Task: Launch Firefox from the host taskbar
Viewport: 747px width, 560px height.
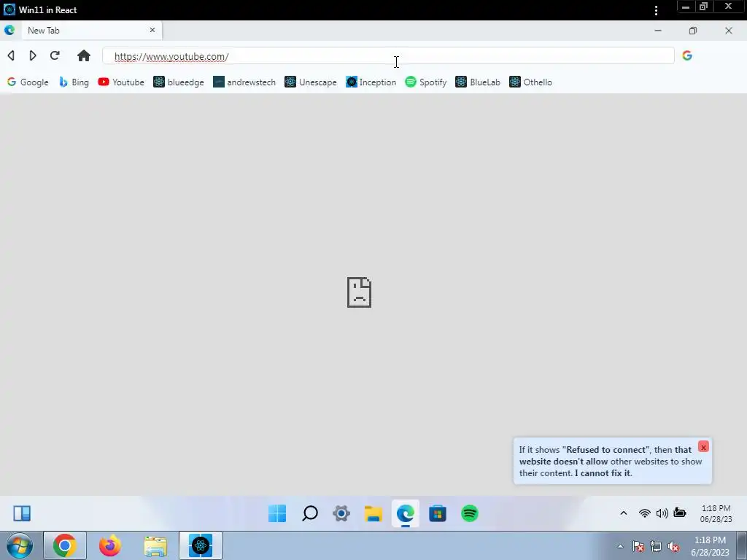Action: [110, 545]
